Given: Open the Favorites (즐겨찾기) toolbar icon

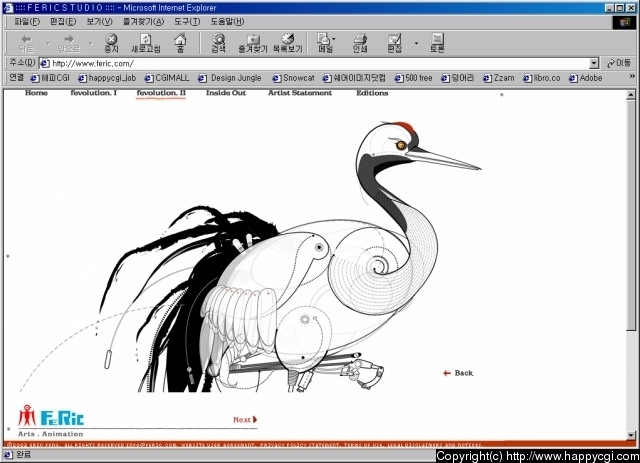Looking at the screenshot, I should [253, 43].
